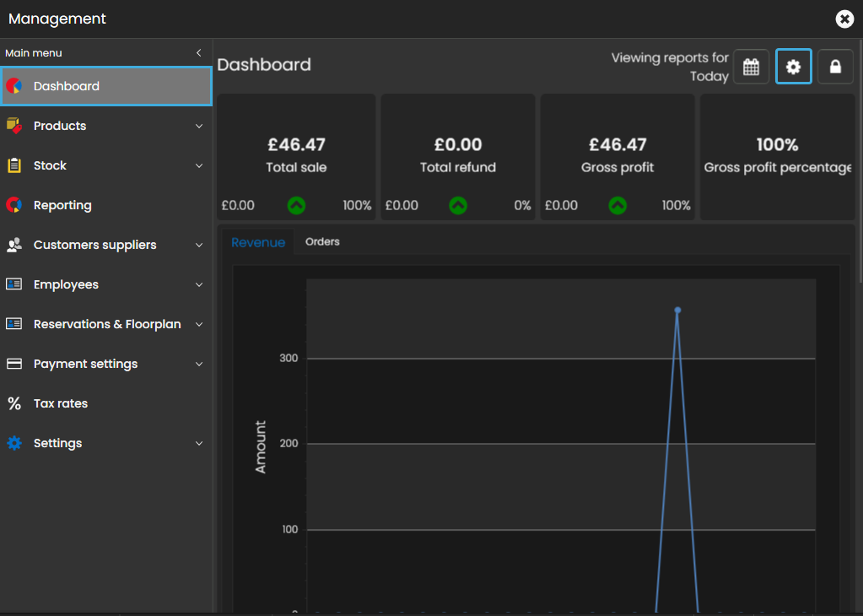This screenshot has width=863, height=616.
Task: Switch to the Orders tab
Action: (322, 242)
